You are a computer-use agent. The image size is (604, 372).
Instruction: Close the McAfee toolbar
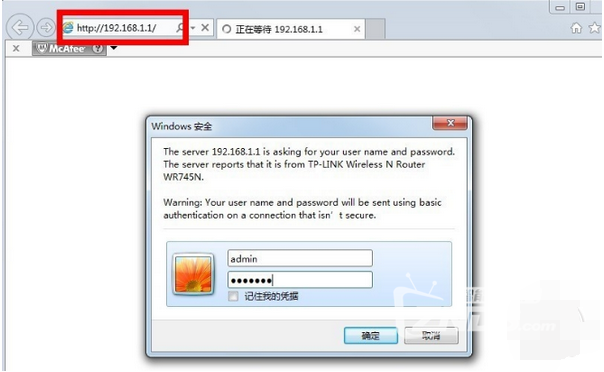point(16,49)
